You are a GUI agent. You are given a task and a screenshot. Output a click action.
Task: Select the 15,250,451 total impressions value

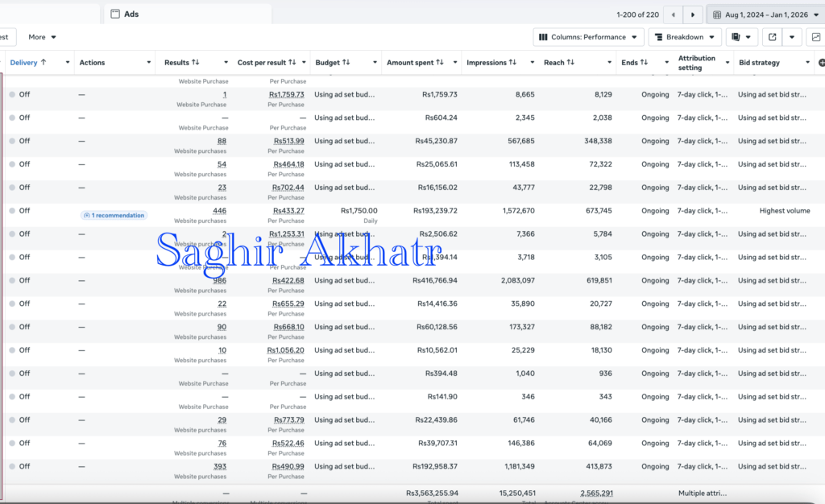click(517, 494)
